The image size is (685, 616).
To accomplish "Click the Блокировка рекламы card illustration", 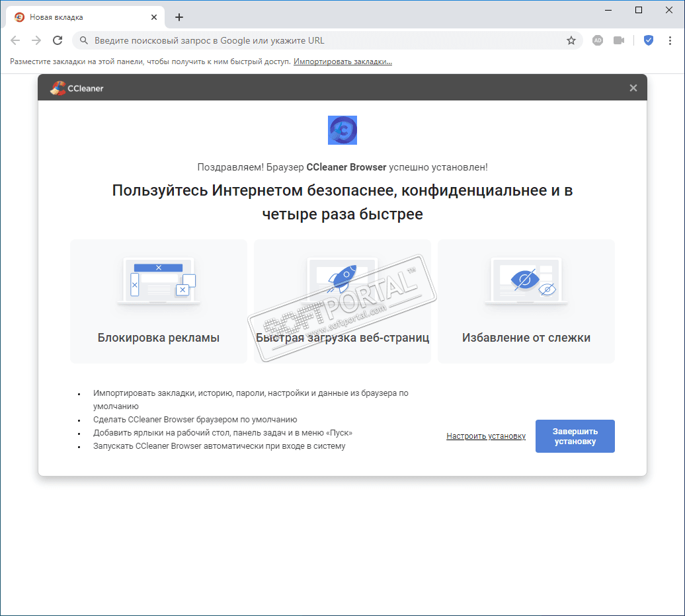I will click(x=159, y=281).
